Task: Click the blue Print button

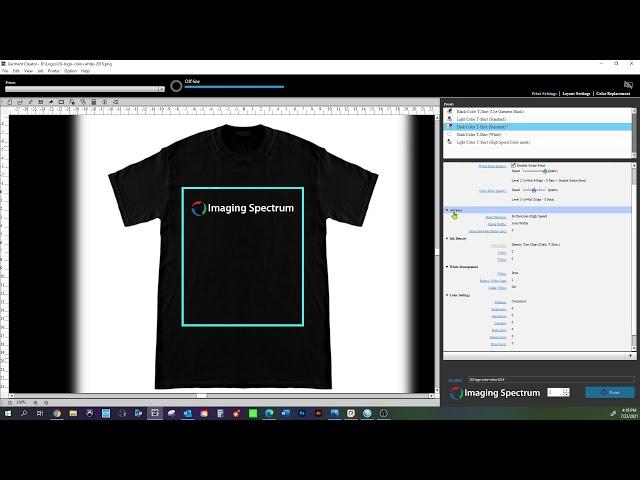Action: (x=610, y=392)
